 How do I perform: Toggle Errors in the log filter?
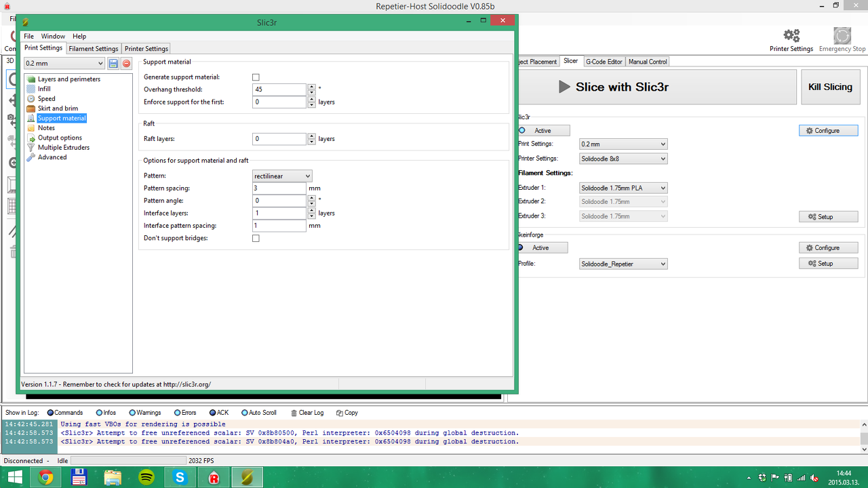[185, 413]
